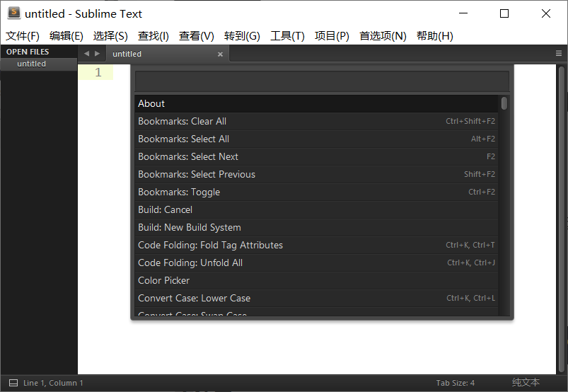Click line number 1 in the gutter

tap(98, 72)
